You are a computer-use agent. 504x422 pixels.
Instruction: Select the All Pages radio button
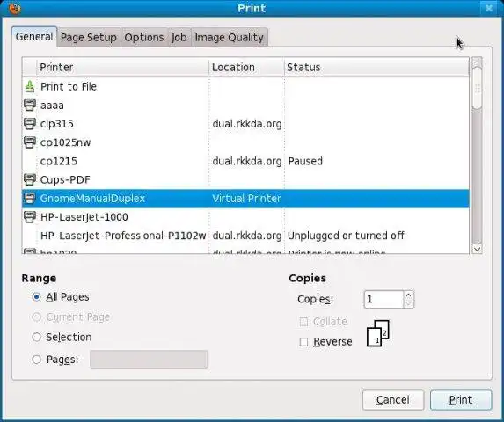coord(37,297)
